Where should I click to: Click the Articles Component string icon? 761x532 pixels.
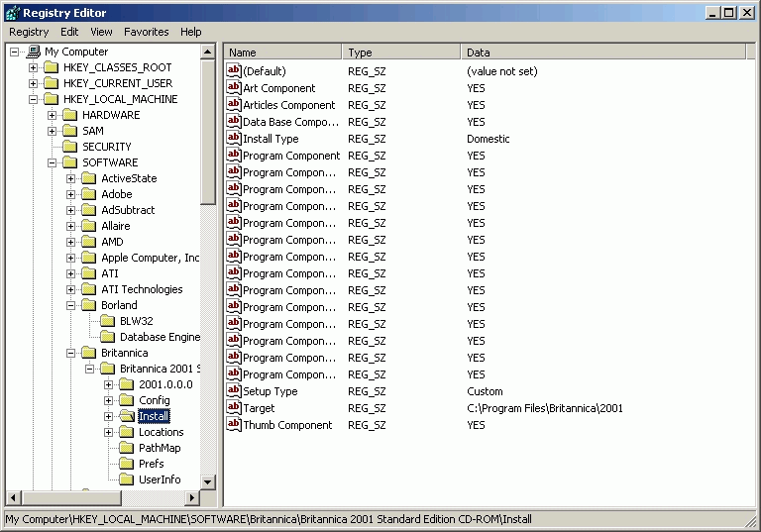[234, 105]
